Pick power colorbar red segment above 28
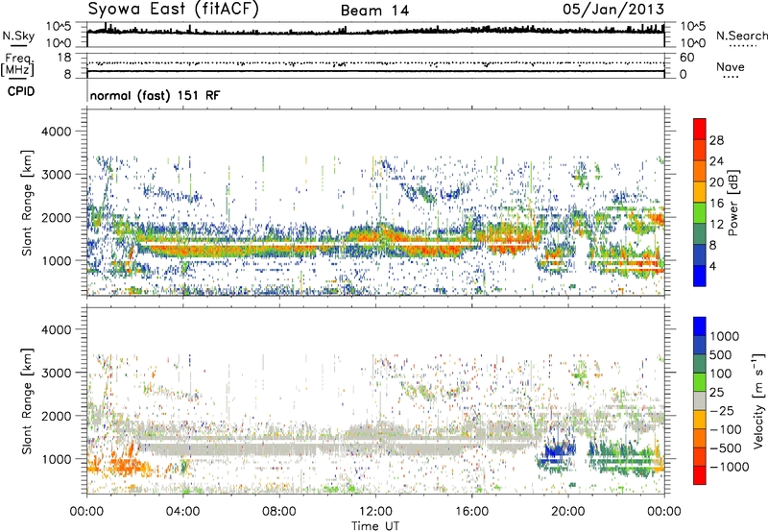768x532 pixels. (700, 130)
